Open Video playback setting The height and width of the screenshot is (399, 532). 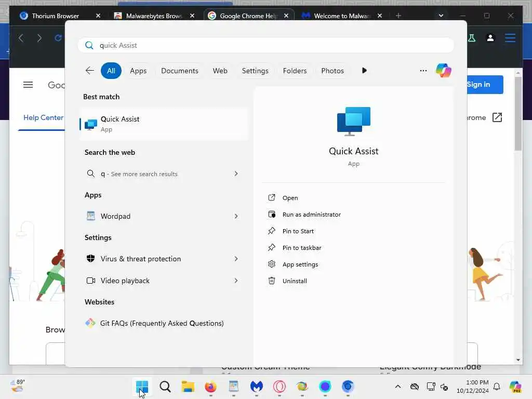pos(125,281)
